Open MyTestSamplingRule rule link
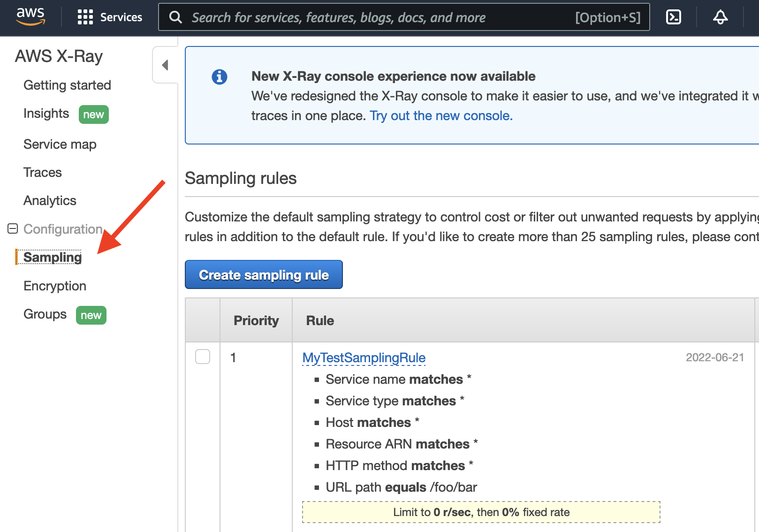759x532 pixels. click(364, 358)
